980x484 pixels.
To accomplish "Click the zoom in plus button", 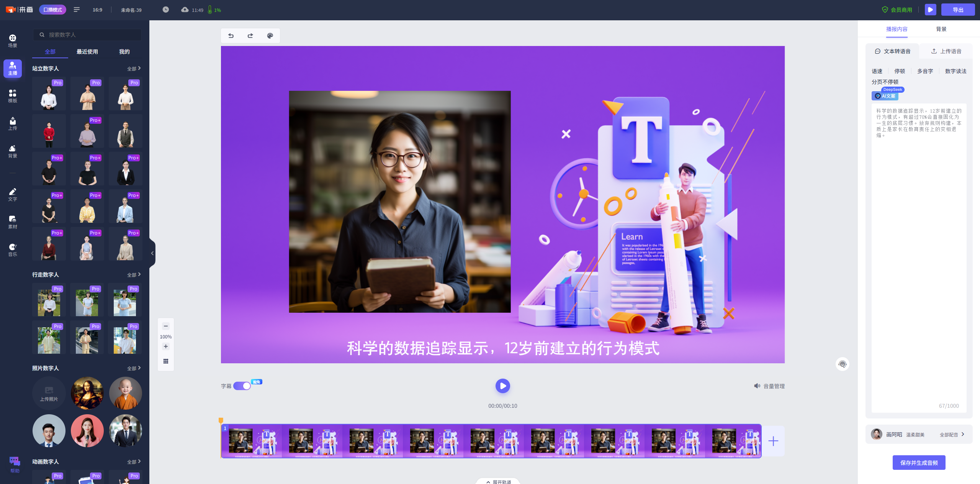I will click(x=166, y=346).
